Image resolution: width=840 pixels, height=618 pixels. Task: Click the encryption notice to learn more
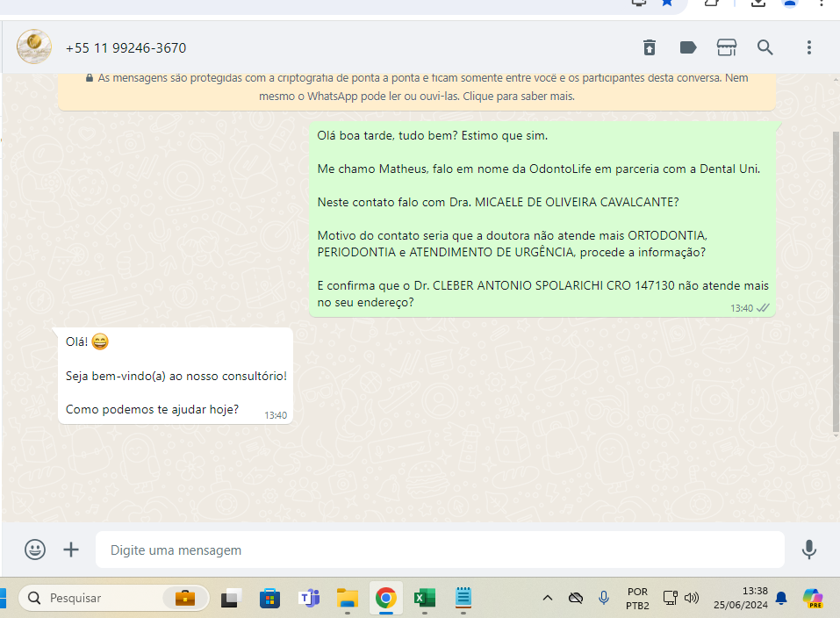[x=417, y=88]
